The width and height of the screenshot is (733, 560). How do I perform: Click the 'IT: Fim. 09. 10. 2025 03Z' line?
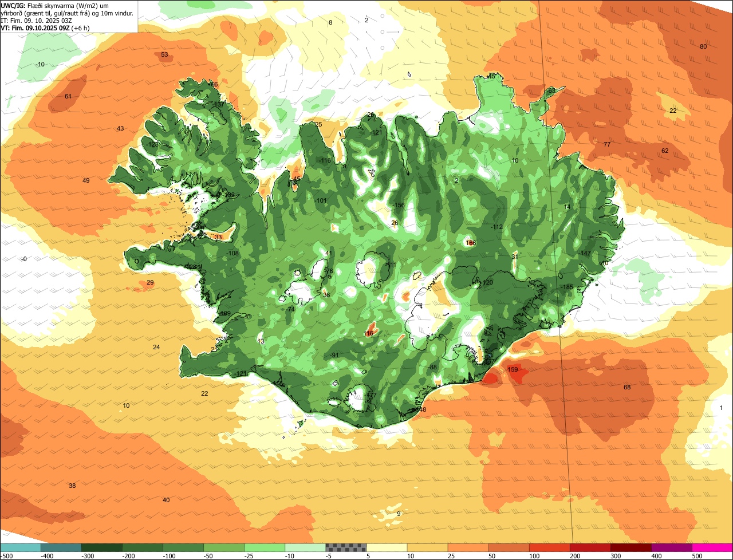pyautogui.click(x=36, y=20)
